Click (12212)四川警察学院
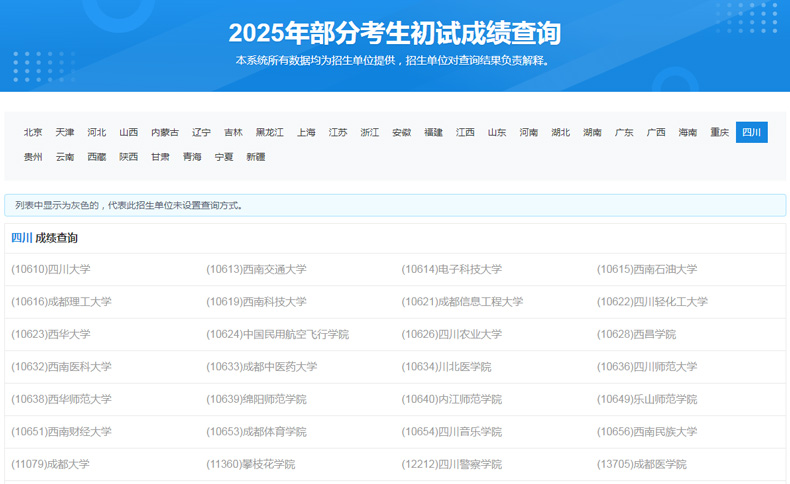 point(451,464)
